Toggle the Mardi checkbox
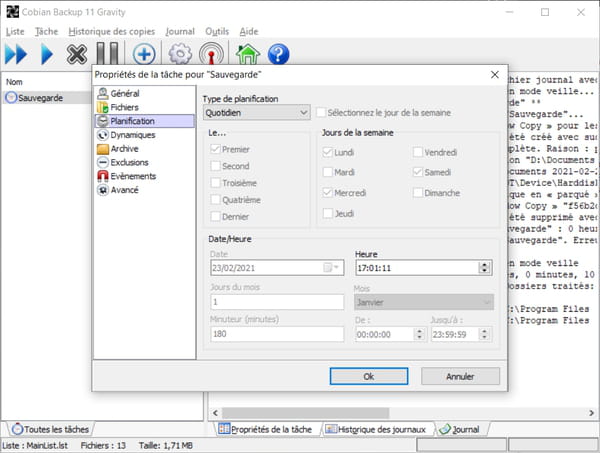Viewport: 600px width, 453px height. click(328, 172)
